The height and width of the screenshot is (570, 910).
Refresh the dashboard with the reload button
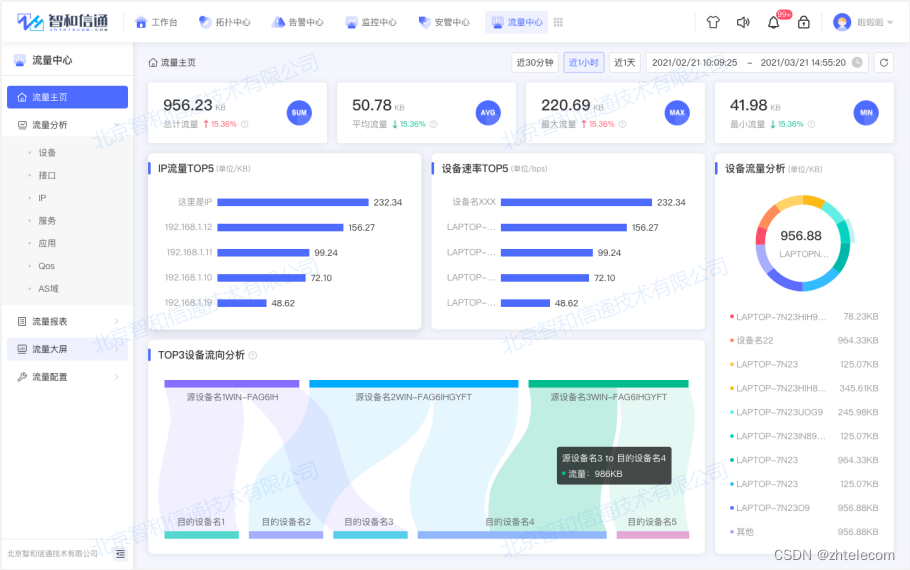click(884, 63)
